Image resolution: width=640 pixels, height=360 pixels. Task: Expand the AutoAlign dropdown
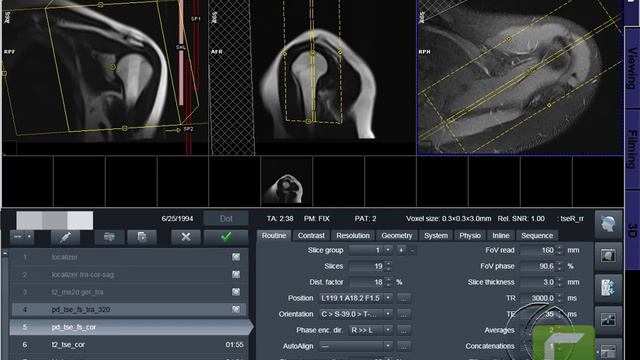click(388, 346)
